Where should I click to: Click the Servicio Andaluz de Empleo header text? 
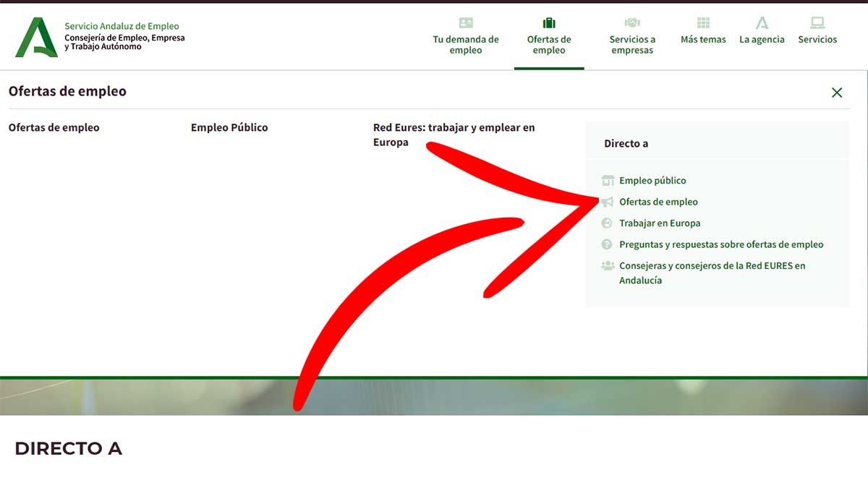(122, 27)
